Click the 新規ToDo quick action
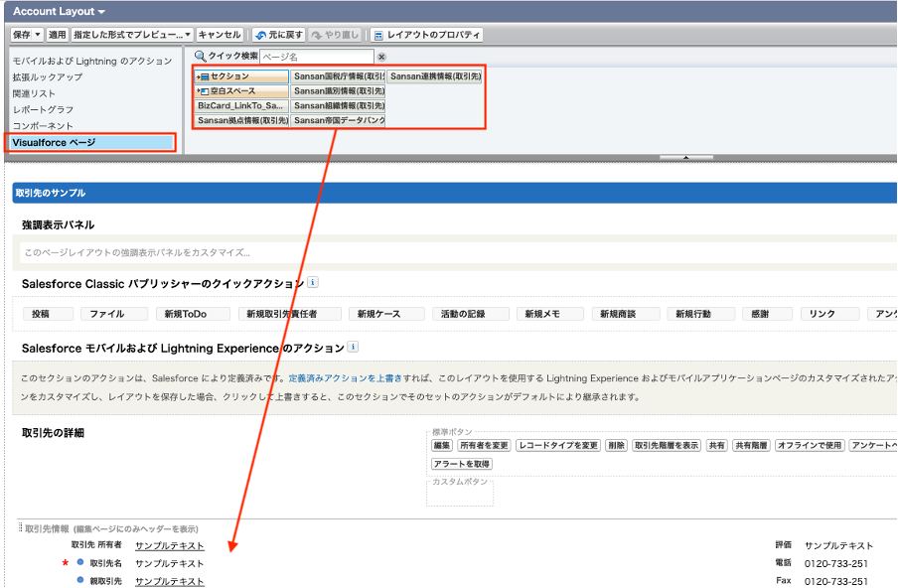Viewport: 898px width, 588px height. pos(193,314)
